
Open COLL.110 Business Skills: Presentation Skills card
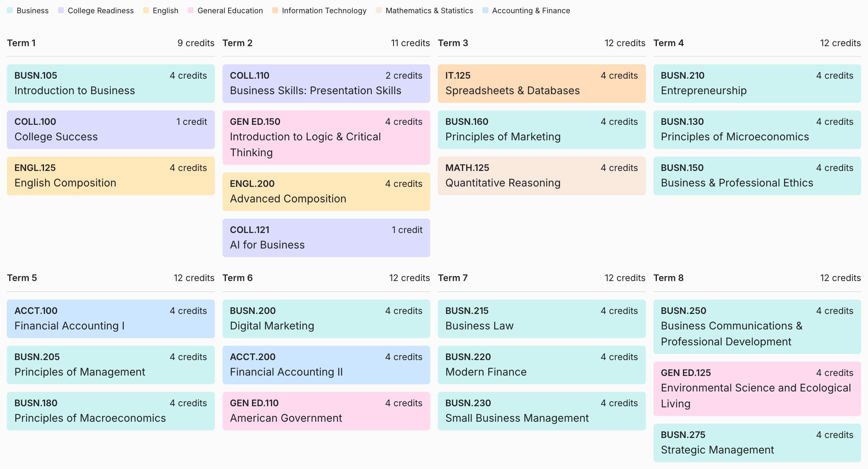(326, 83)
